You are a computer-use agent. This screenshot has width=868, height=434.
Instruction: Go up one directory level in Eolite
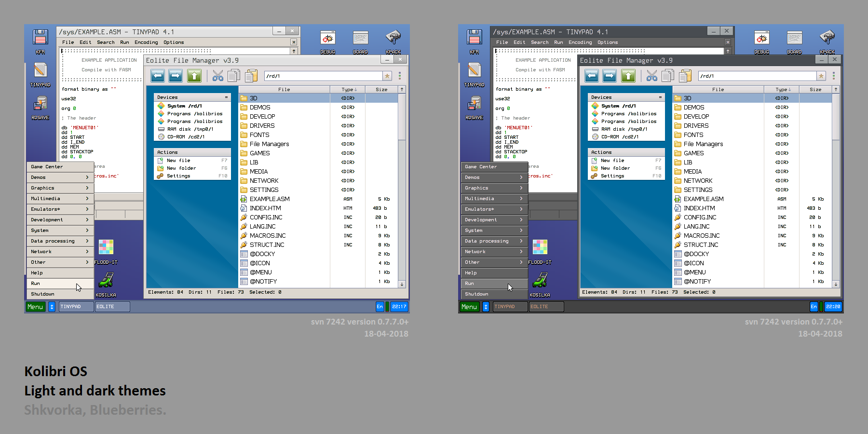(193, 76)
